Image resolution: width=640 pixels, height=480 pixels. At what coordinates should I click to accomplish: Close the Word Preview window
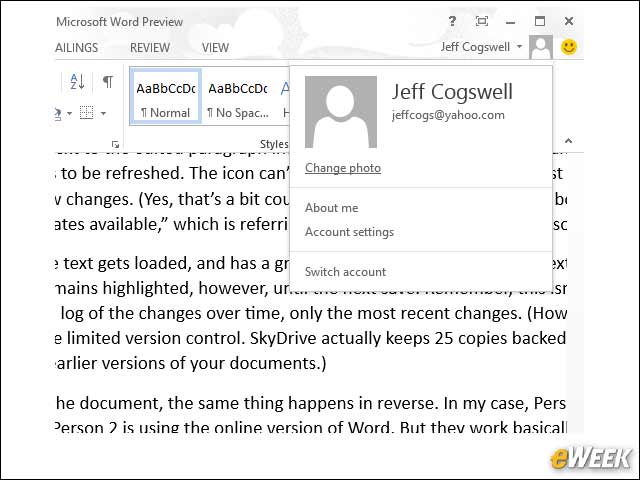click(569, 21)
